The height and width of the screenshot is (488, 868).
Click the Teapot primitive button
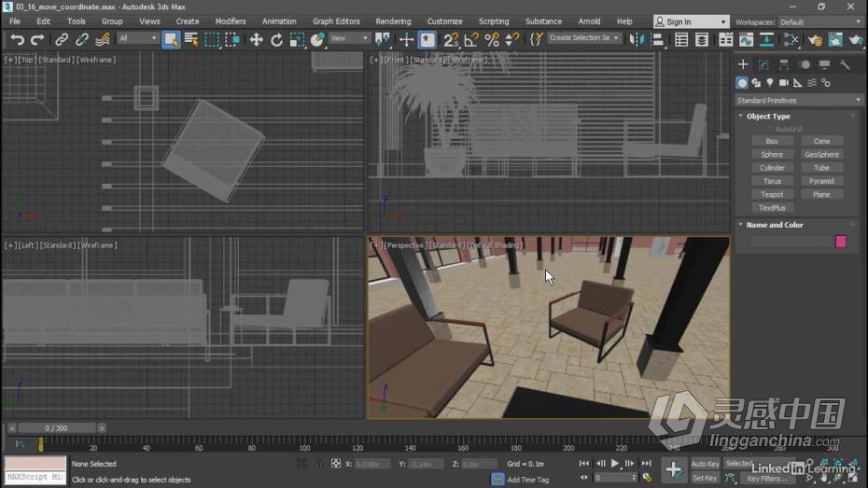pos(772,194)
